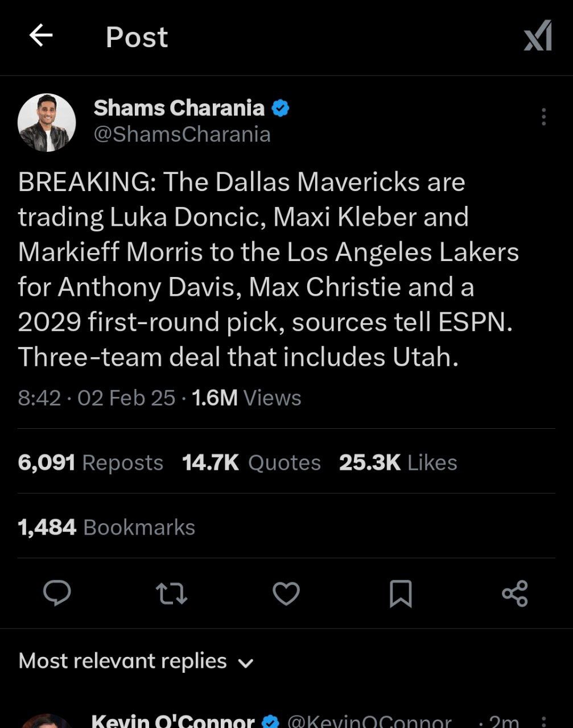573x728 pixels.
Task: Open Kevin O'Connor's reply author name
Action: pos(173,721)
